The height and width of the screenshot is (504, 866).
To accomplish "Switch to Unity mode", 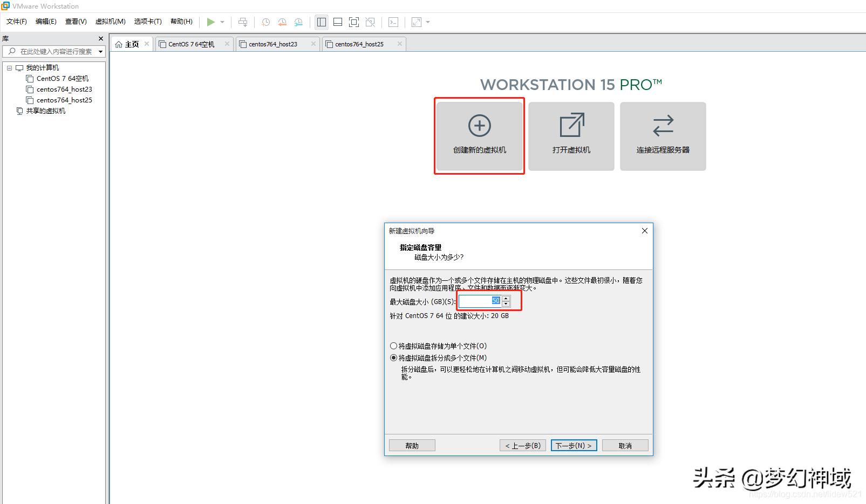I will coord(370,22).
